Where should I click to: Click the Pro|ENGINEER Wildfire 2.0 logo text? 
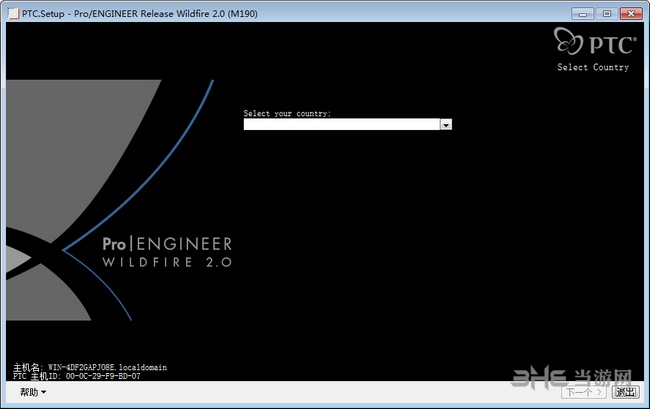(x=167, y=252)
